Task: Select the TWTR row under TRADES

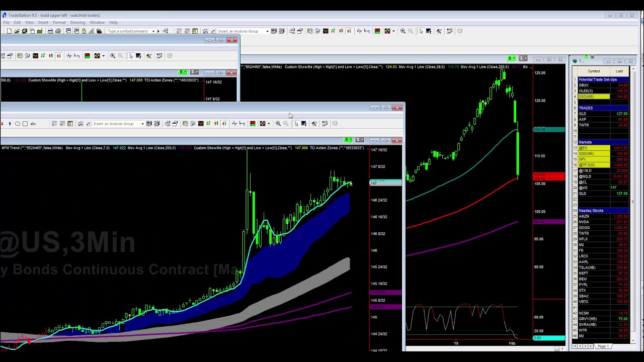Action: [600, 125]
